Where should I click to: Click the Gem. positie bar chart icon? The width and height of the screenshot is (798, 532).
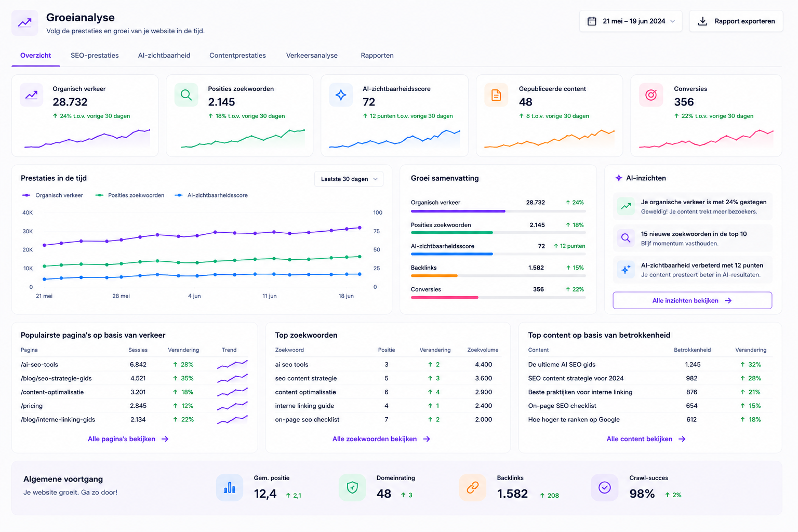point(230,487)
